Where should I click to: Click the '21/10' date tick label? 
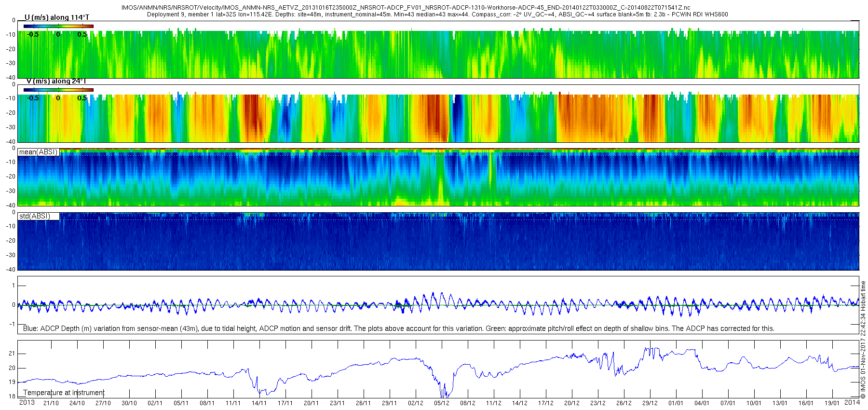[x=51, y=403]
